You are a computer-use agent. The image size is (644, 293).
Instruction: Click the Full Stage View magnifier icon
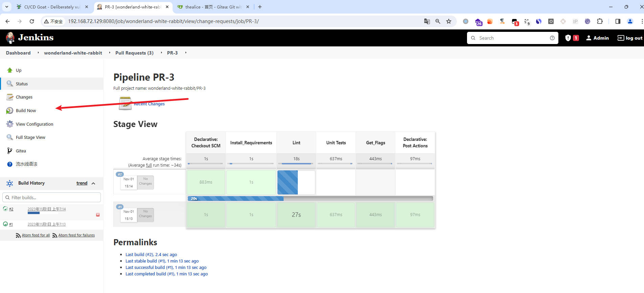click(x=10, y=137)
